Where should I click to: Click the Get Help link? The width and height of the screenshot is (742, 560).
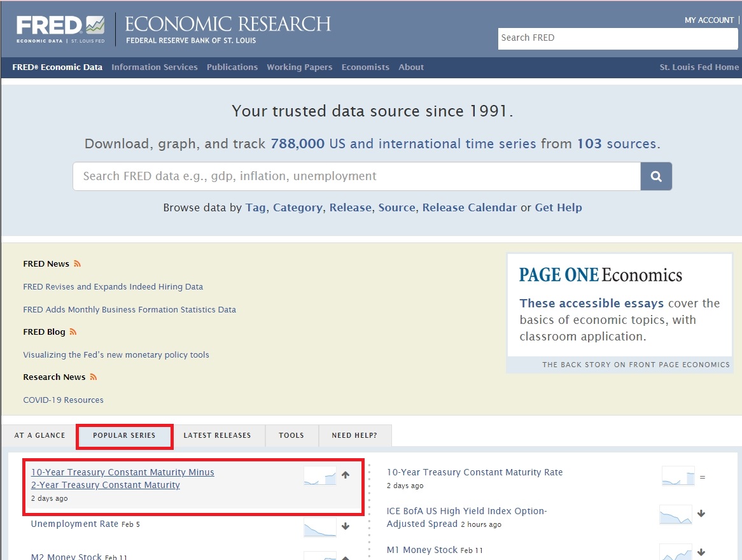pos(558,208)
